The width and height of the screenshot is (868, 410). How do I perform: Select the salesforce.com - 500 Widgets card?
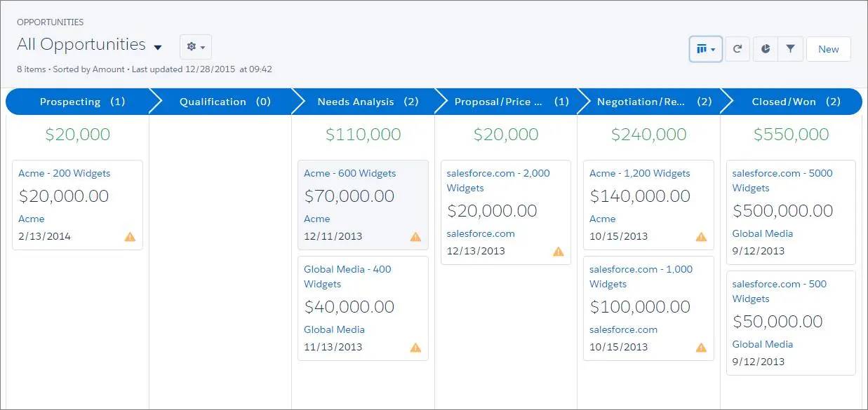tap(791, 323)
